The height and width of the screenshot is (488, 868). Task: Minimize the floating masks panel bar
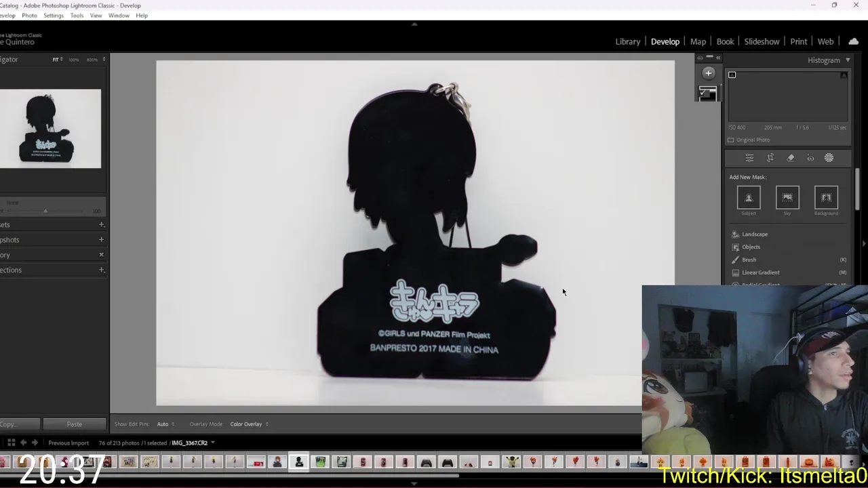709,57
